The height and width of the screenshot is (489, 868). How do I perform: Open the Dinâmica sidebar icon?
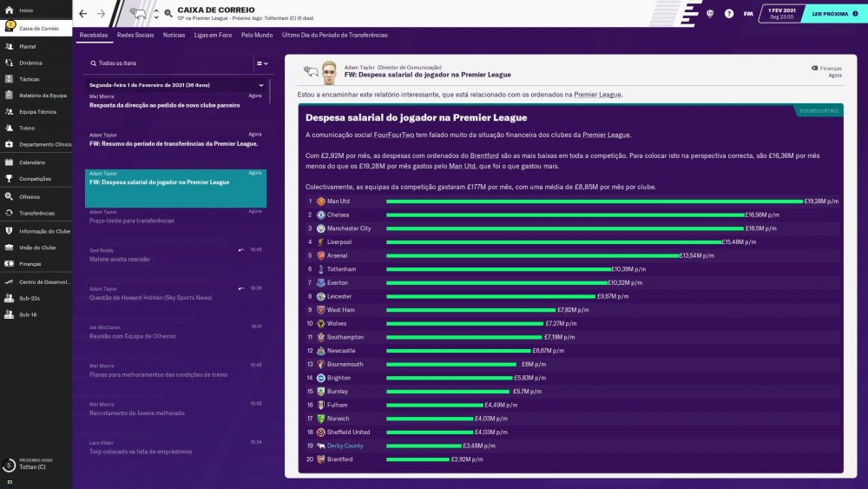(x=9, y=63)
